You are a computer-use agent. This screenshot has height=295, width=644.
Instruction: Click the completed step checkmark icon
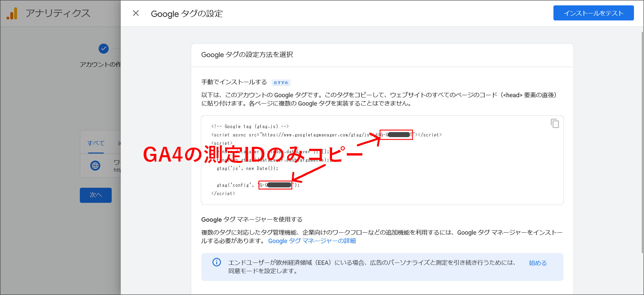coord(104,49)
